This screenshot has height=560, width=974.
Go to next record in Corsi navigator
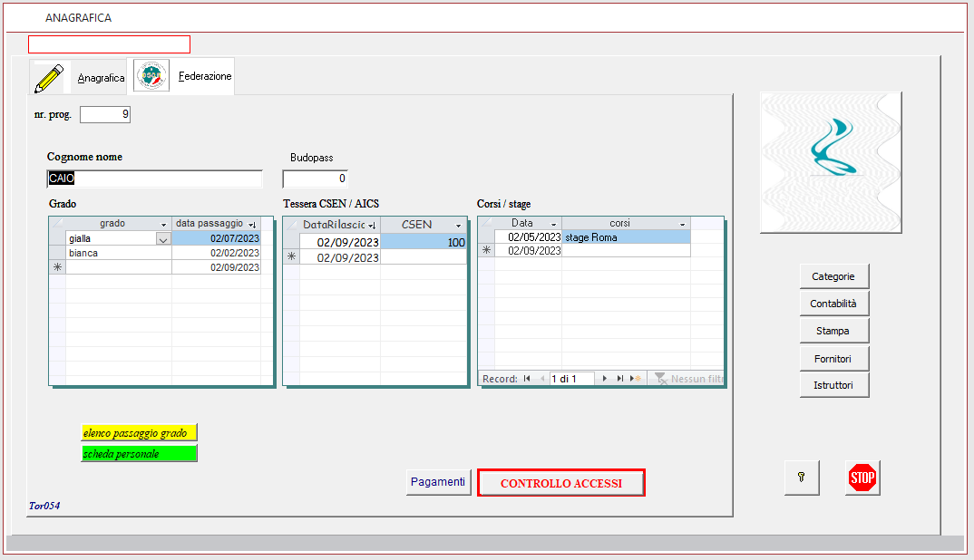pos(604,378)
